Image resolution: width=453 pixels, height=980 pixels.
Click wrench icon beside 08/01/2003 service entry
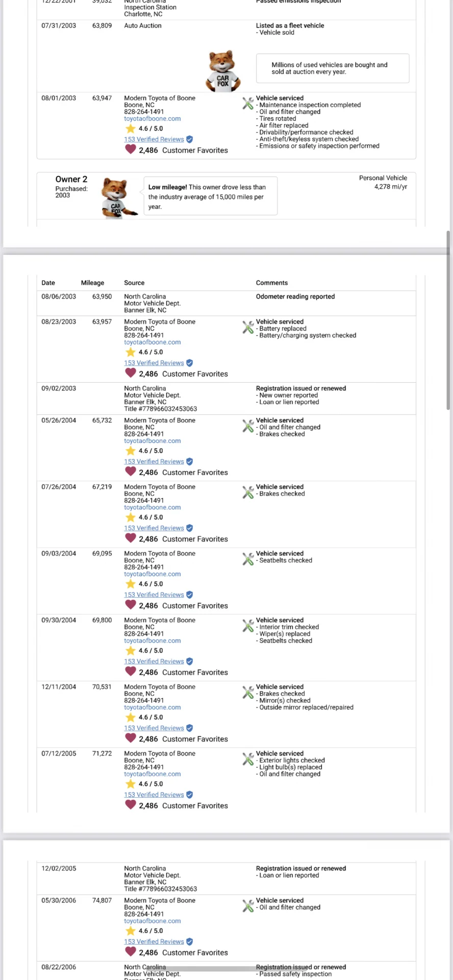248,104
